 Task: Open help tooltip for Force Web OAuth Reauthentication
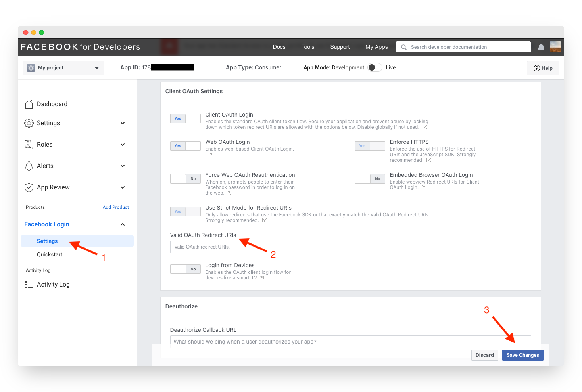229,193
